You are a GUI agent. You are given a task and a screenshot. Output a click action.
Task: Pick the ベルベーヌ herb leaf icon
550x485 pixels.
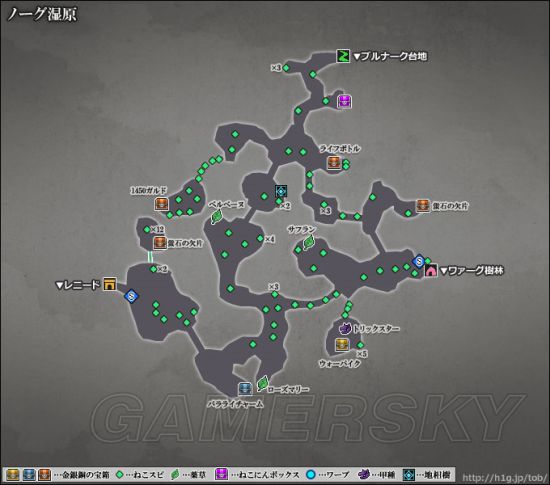[216, 216]
